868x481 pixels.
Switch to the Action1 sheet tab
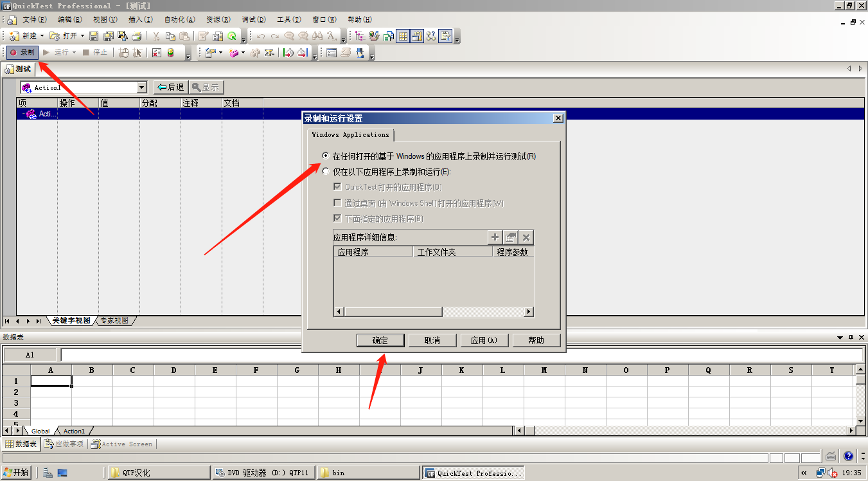[74, 431]
